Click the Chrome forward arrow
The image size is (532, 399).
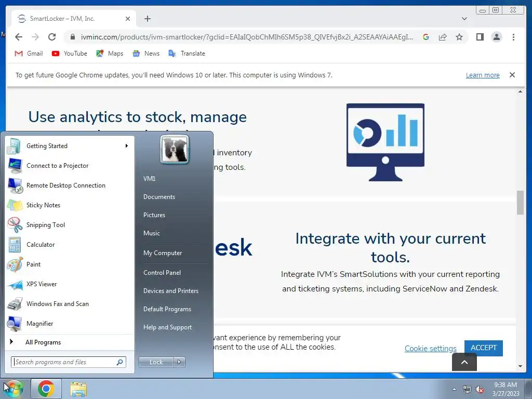pyautogui.click(x=35, y=37)
